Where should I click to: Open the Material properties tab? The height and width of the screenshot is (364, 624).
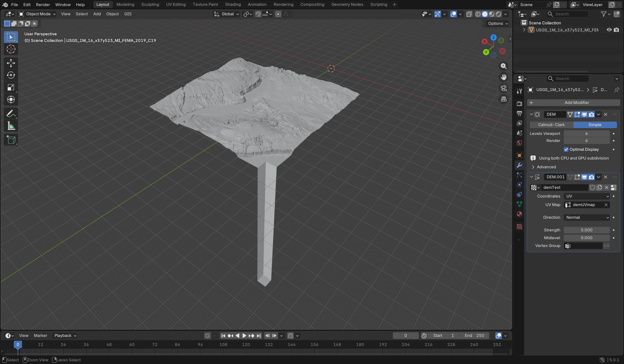coord(519,214)
